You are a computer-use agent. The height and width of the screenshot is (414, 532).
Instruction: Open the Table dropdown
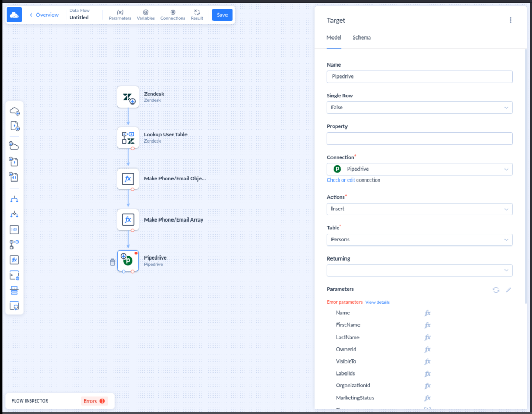[x=419, y=240]
